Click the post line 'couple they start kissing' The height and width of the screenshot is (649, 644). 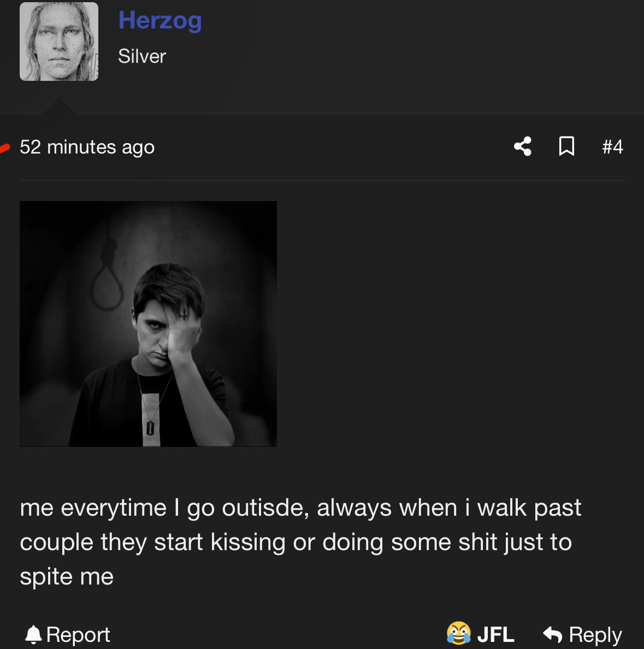(x=296, y=542)
